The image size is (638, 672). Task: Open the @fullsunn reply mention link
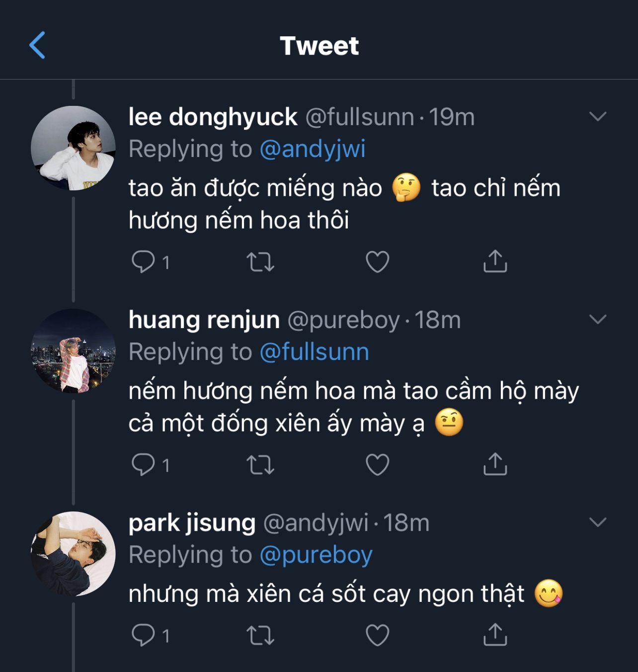(314, 352)
